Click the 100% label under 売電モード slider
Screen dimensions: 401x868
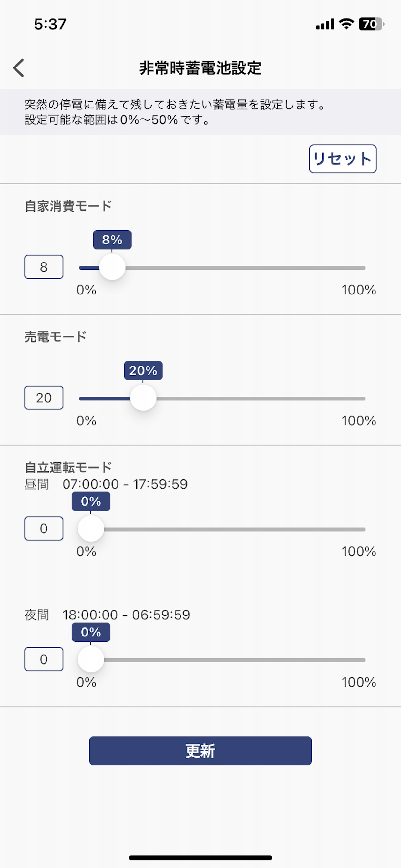coord(359,420)
